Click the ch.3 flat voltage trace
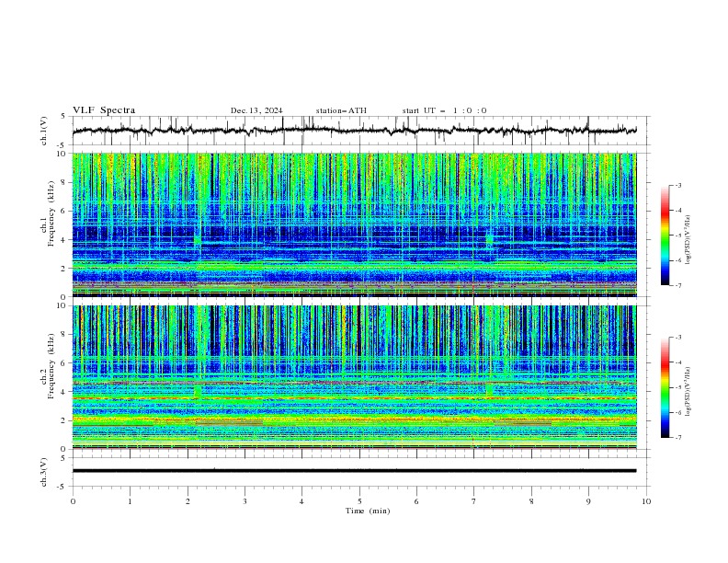Viewport: 728px width, 563px height. (x=355, y=471)
